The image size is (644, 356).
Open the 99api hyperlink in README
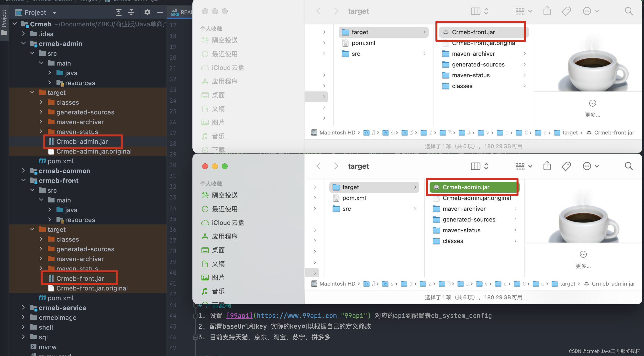click(239, 315)
